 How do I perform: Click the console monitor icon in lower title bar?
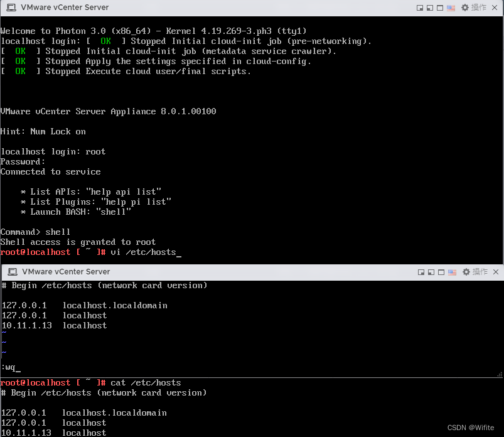(x=13, y=272)
